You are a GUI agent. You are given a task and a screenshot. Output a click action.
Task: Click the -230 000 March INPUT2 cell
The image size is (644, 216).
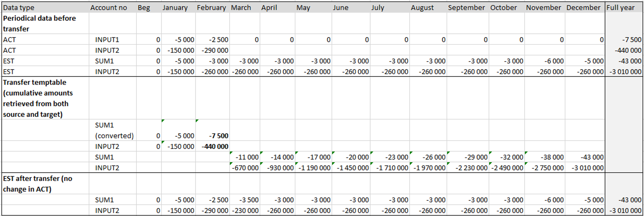tap(245, 210)
